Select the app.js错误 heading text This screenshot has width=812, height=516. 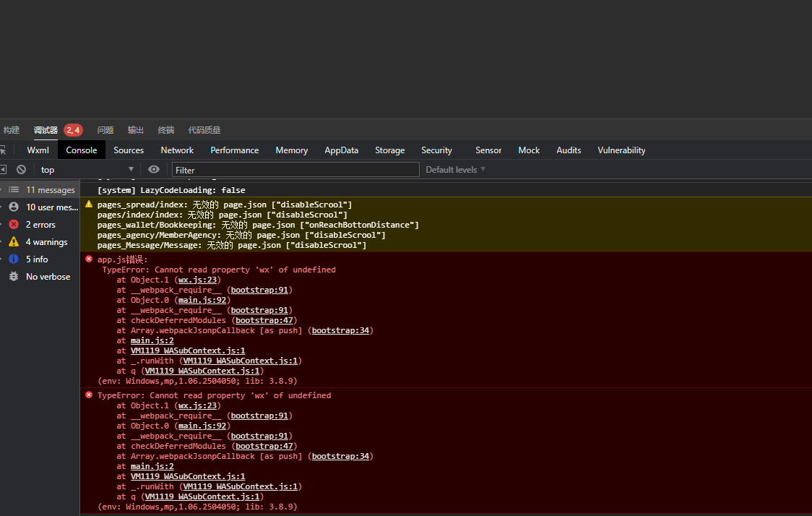click(123, 259)
